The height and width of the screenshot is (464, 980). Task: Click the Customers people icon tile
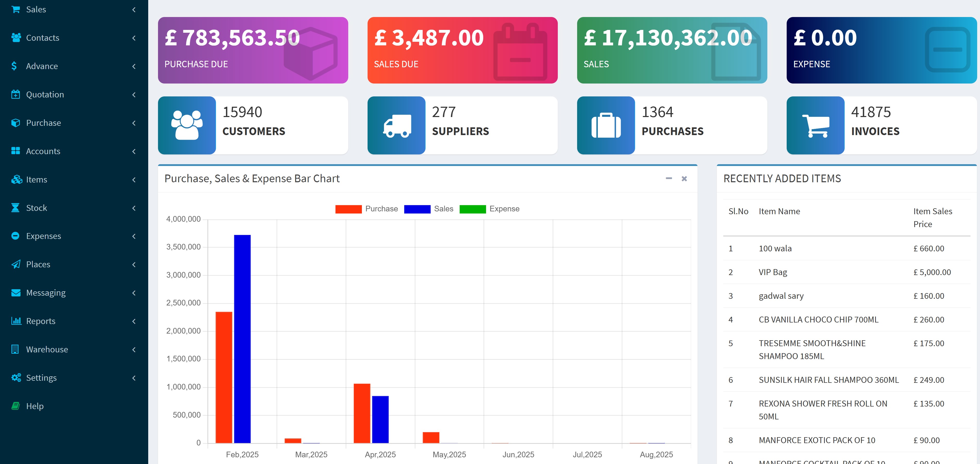[187, 125]
